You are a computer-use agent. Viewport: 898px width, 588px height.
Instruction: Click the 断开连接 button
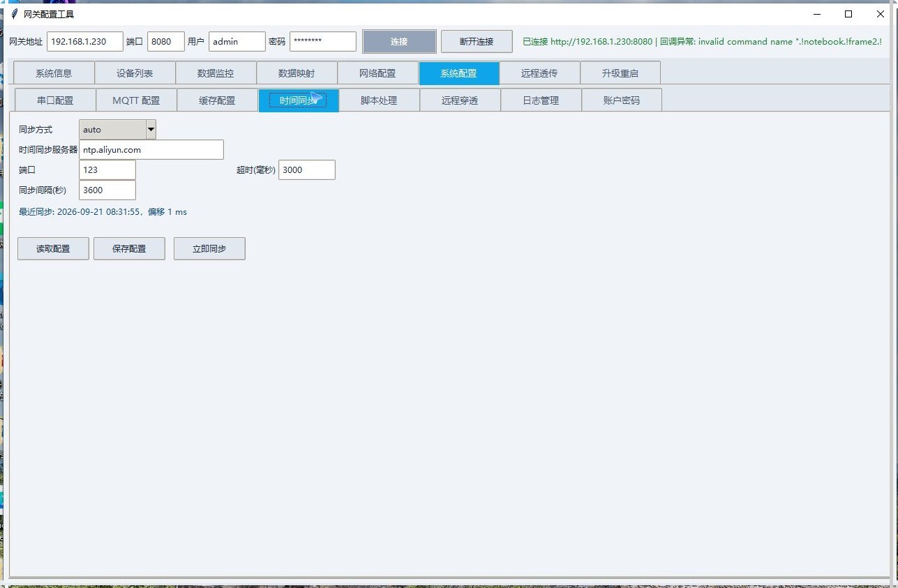477,42
